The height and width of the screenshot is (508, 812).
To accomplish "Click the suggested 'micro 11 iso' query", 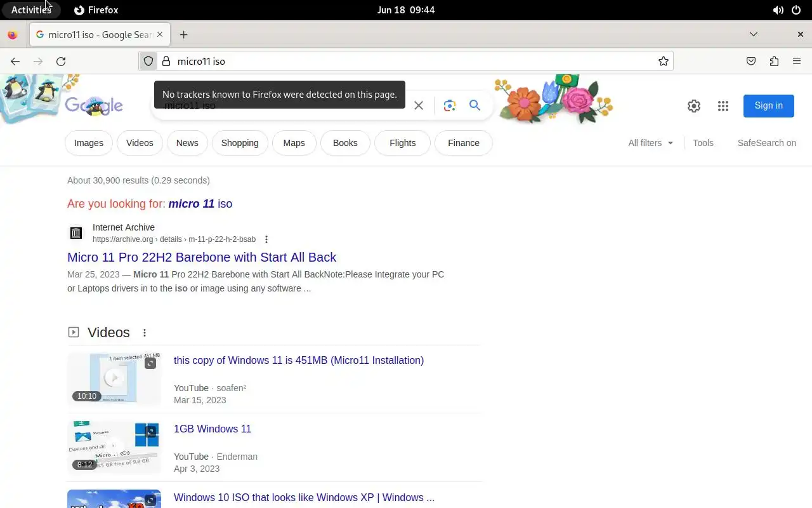I will (x=200, y=204).
